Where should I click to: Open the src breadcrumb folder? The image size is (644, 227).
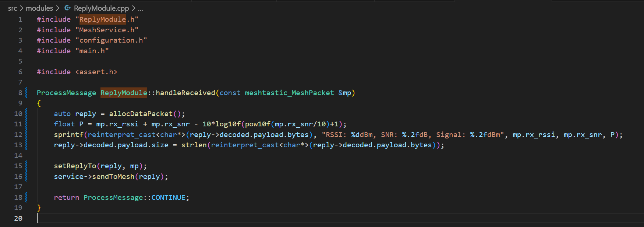tap(13, 8)
